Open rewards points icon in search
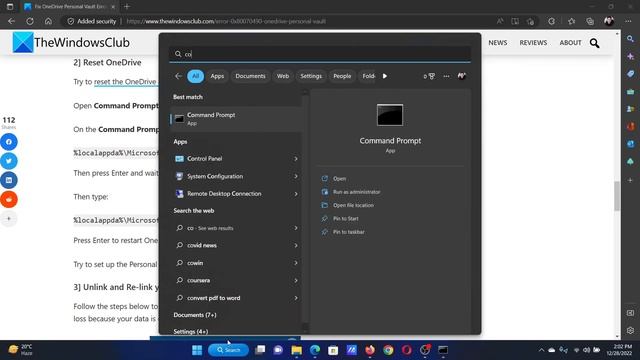The width and height of the screenshot is (640, 360). [x=429, y=76]
